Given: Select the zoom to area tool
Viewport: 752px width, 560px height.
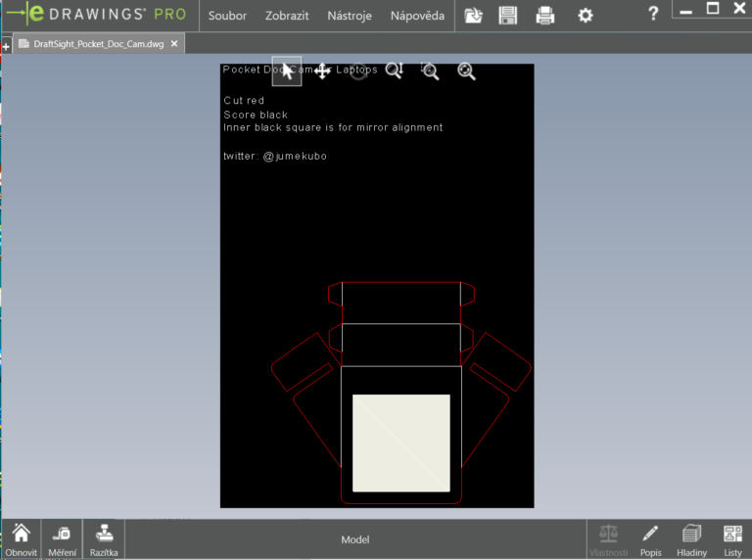Looking at the screenshot, I should click(x=430, y=70).
